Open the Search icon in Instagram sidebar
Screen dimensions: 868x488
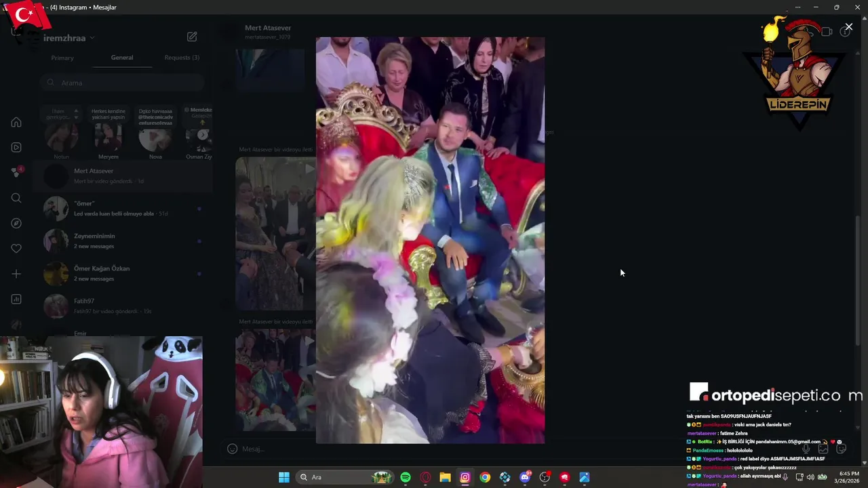[16, 198]
